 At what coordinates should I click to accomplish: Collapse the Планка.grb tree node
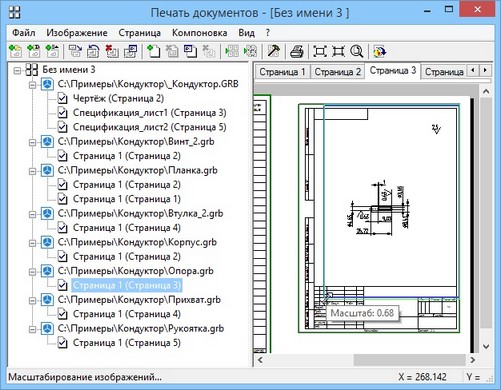pyautogui.click(x=32, y=171)
